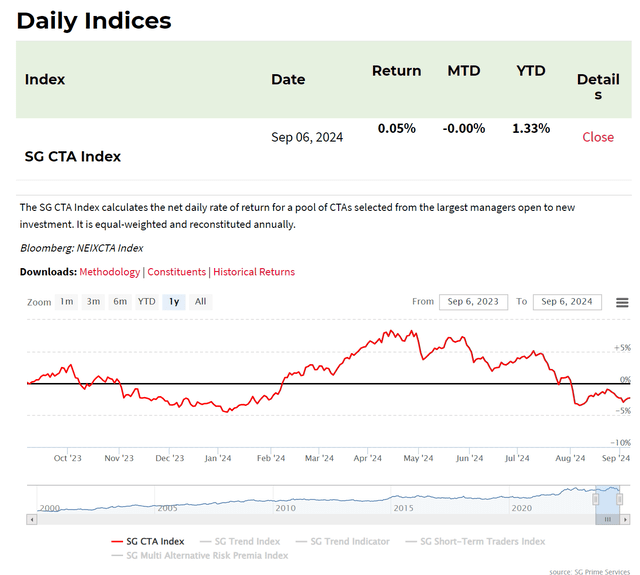Click the 0.05% return value
The image size is (640, 575).
tap(396, 128)
